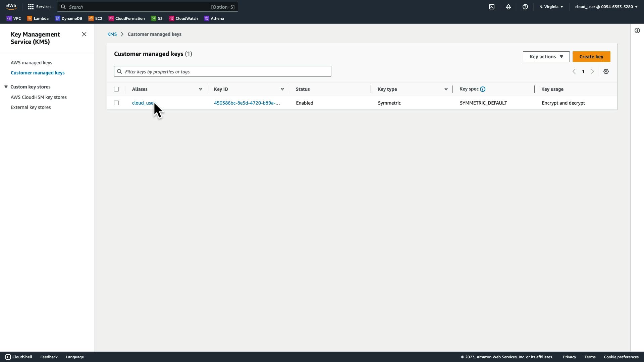Click the AWS logo home icon

click(x=11, y=7)
